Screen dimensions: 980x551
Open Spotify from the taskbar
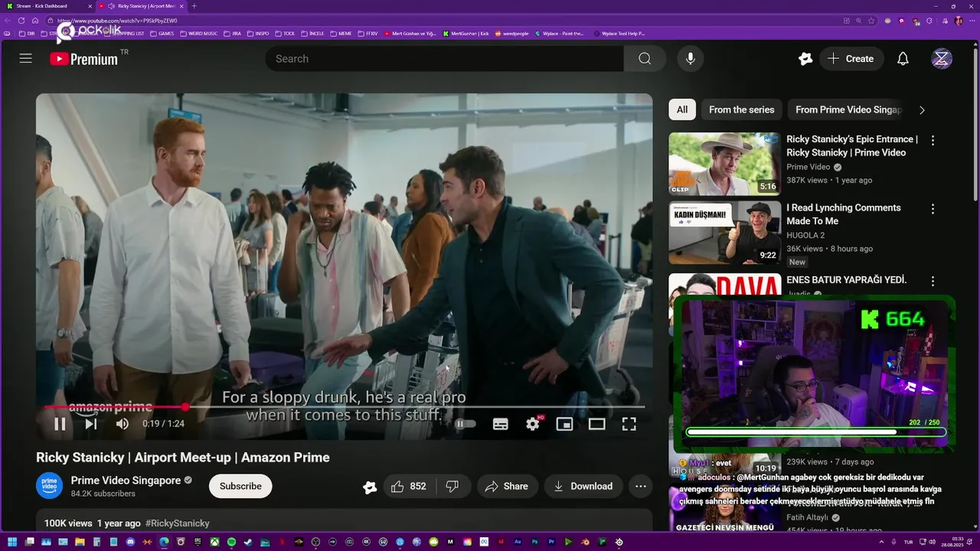(231, 542)
